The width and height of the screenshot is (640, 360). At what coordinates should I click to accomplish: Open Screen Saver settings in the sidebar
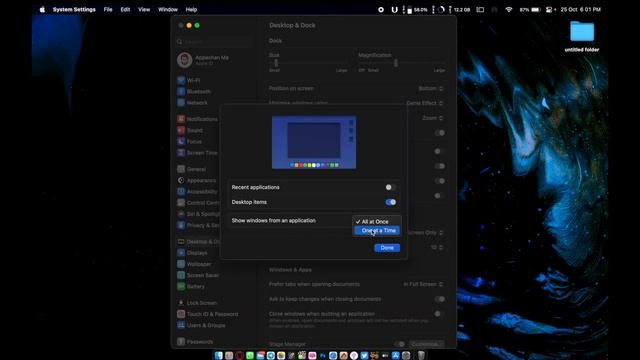[x=198, y=275]
